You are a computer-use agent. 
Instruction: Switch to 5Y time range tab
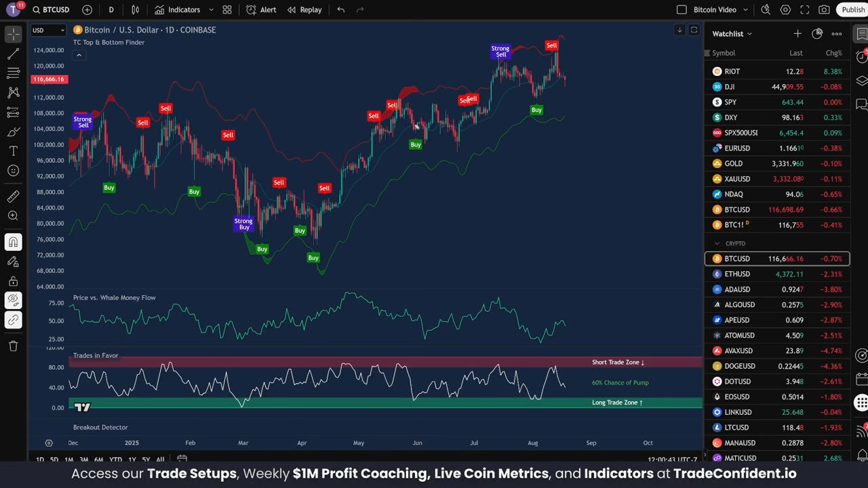(x=146, y=460)
